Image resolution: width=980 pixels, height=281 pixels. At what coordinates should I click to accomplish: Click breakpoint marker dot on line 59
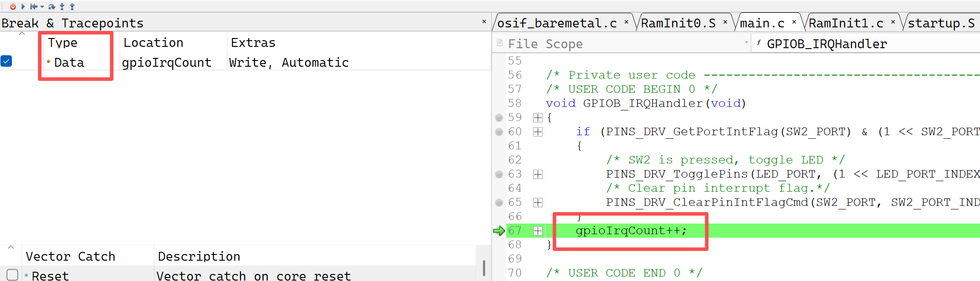pyautogui.click(x=499, y=118)
